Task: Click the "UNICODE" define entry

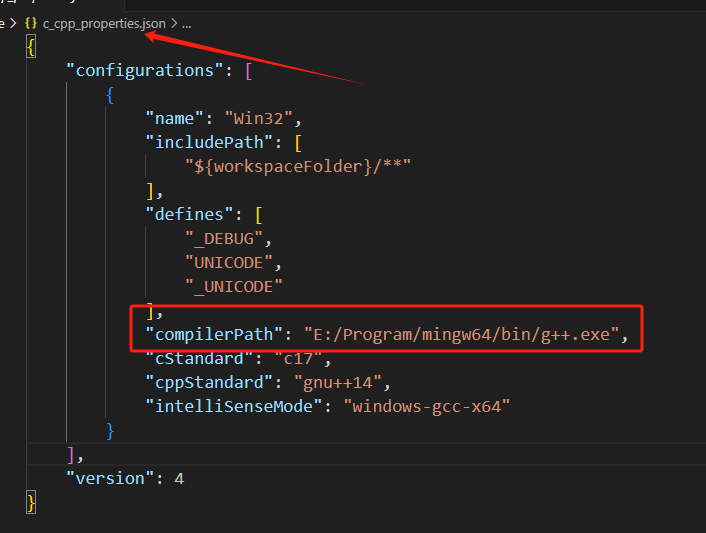Action: coord(229,262)
